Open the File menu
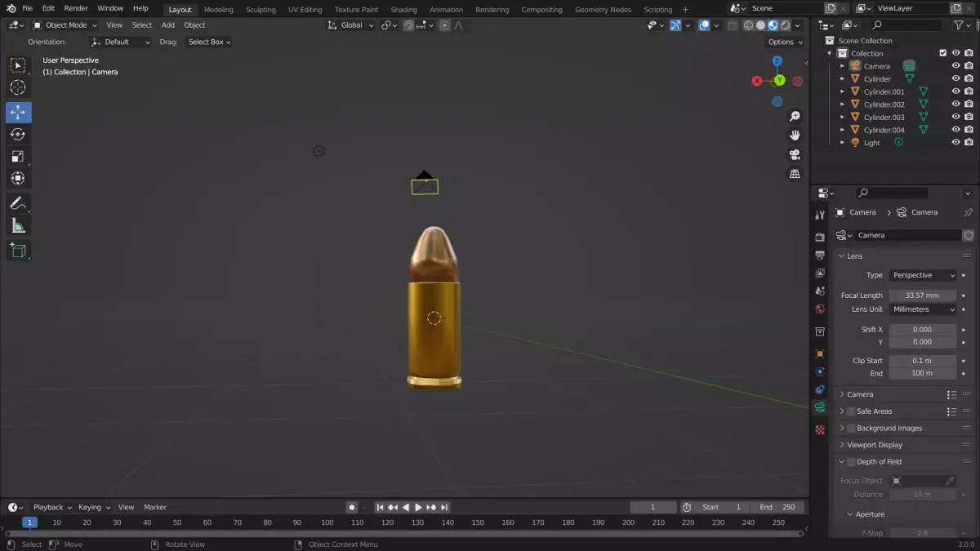Image resolution: width=980 pixels, height=551 pixels. click(28, 8)
